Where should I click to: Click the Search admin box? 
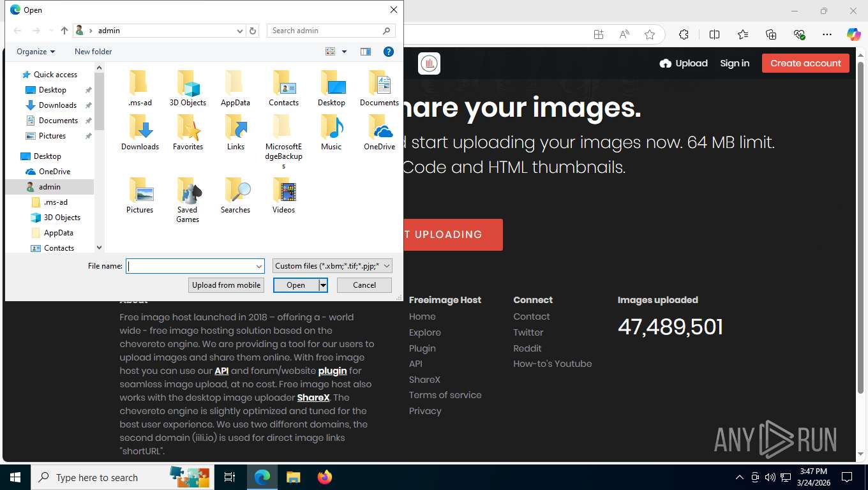click(332, 31)
